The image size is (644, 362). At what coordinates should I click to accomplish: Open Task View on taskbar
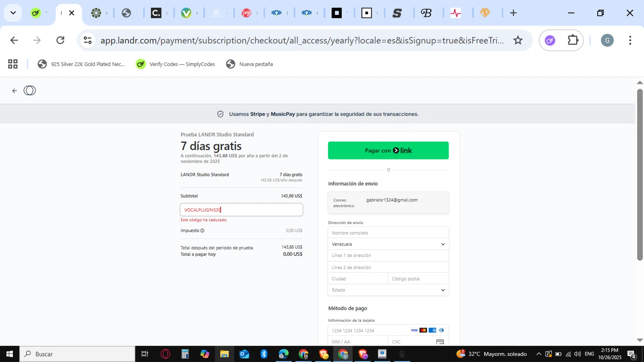[145, 354]
